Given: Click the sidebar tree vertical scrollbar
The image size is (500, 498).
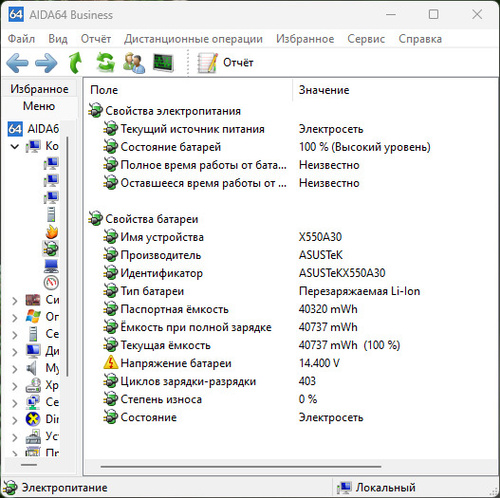Looking at the screenshot, I should coord(67,257).
